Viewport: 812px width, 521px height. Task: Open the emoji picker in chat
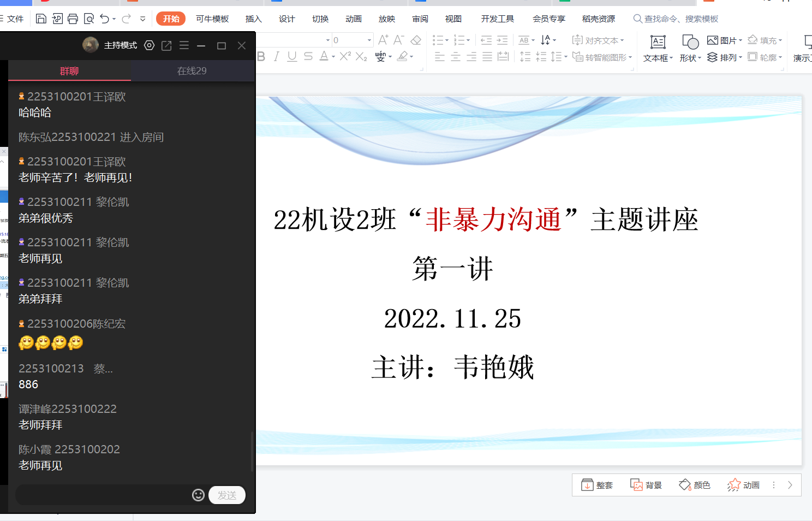[x=198, y=495]
